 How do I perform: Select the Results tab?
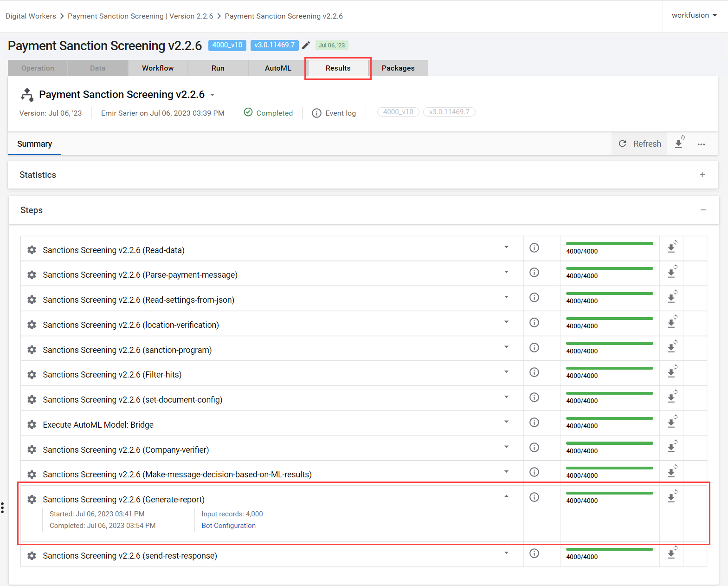pyautogui.click(x=338, y=68)
